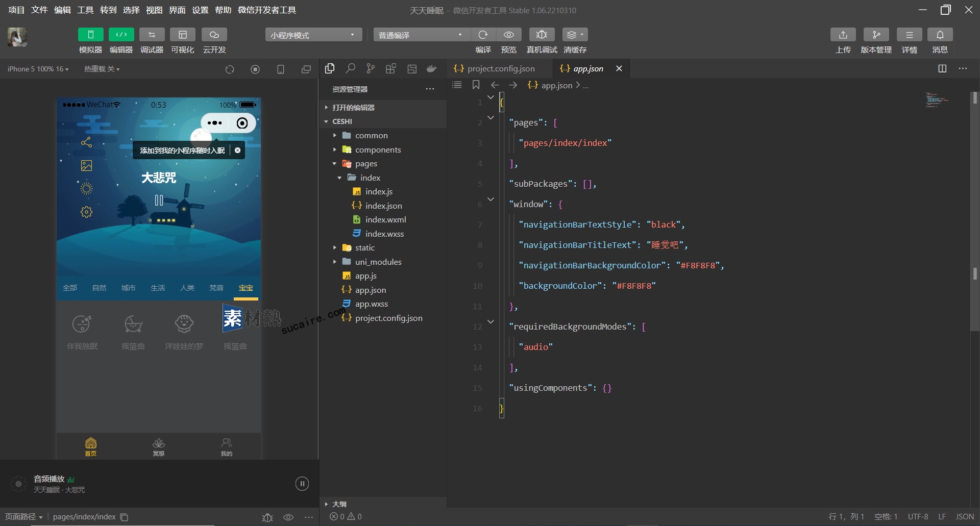Open index.wxml file
The image size is (980, 526).
(x=383, y=219)
